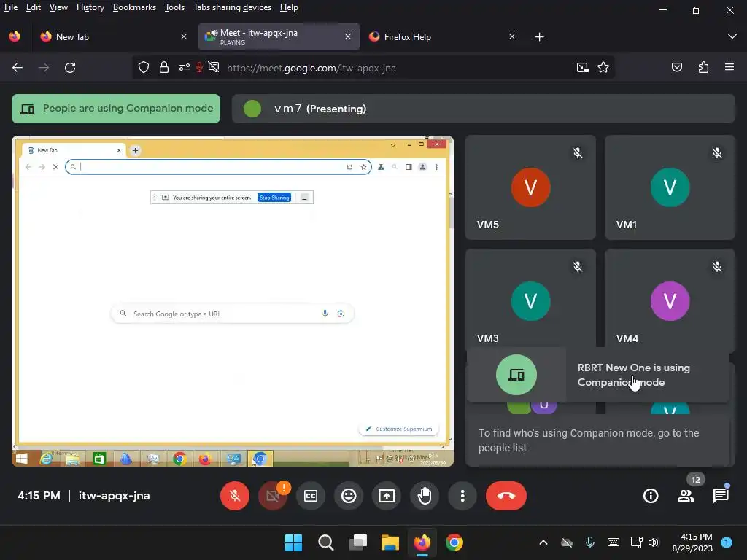Open the clock showing 4:15 PM 8/29/2023
This screenshot has height=560, width=747.
[x=692, y=542]
